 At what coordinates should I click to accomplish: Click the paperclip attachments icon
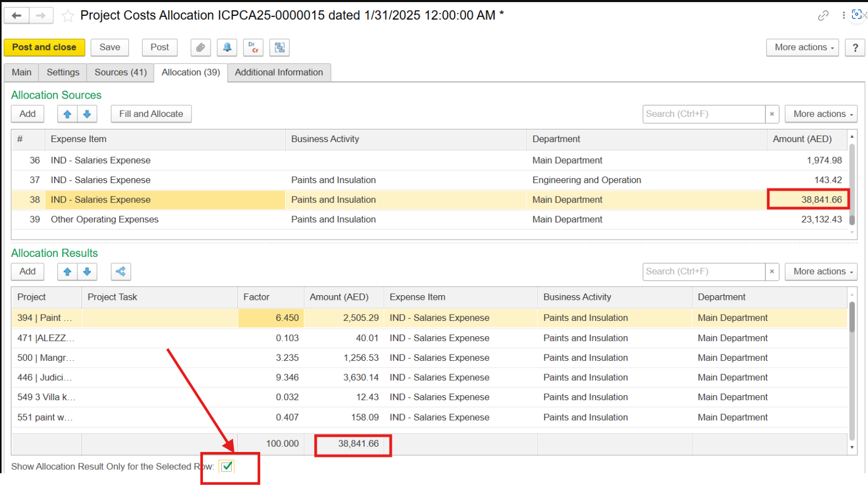[200, 48]
